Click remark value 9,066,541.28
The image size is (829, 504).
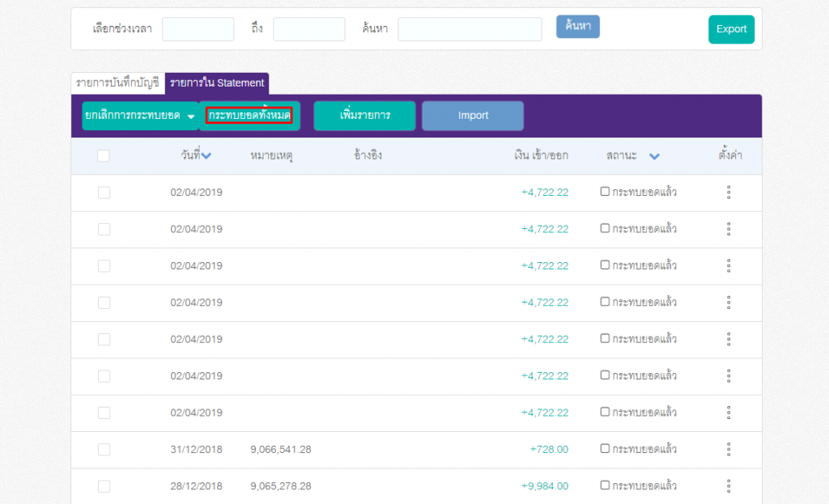coord(281,450)
